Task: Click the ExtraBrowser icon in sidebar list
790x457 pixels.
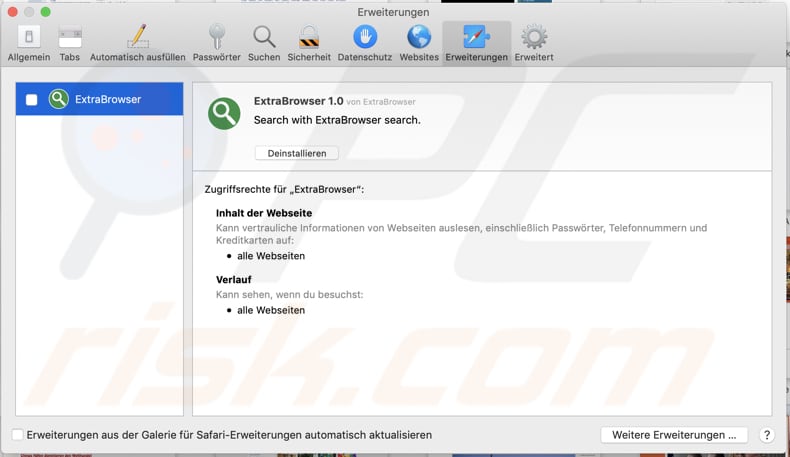Action: click(x=58, y=99)
